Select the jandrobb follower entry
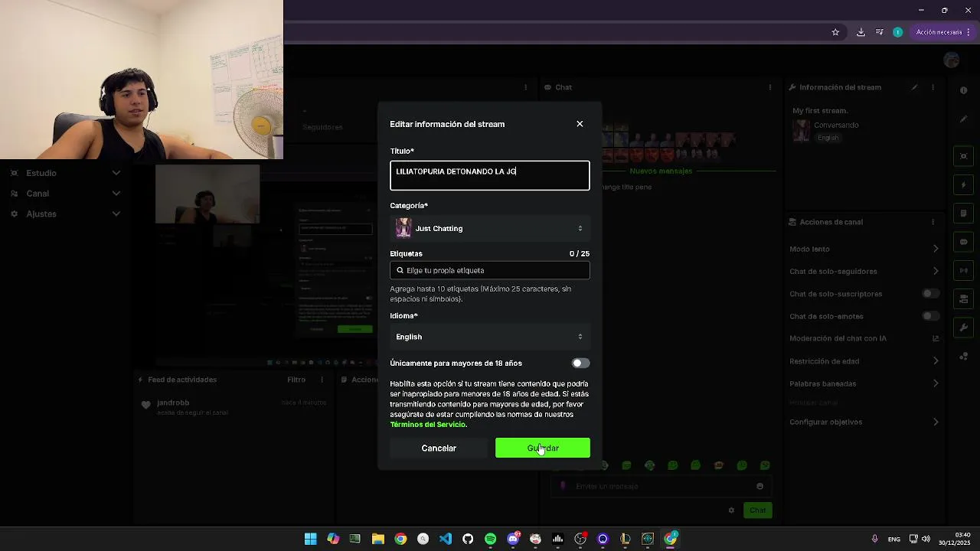This screenshot has height=551, width=980. pos(234,407)
